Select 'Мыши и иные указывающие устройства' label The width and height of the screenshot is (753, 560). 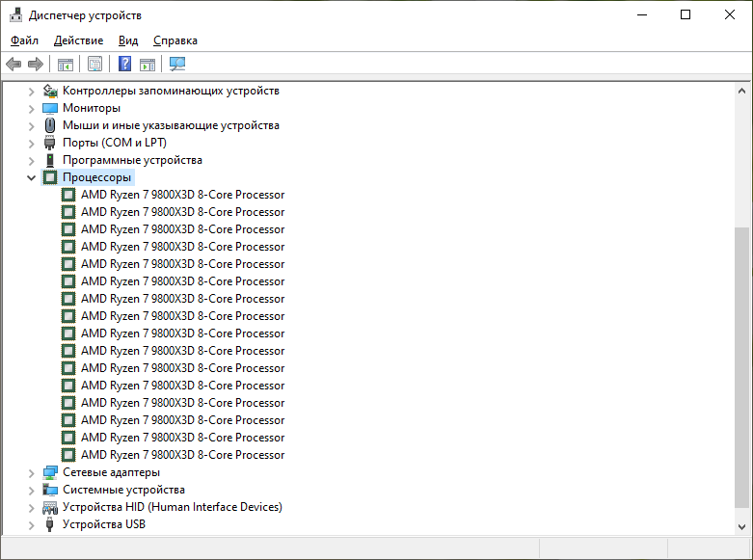coord(171,125)
